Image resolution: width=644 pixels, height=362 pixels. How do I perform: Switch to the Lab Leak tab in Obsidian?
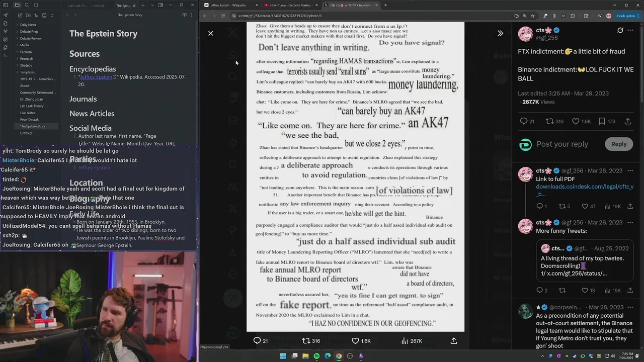[77, 6]
